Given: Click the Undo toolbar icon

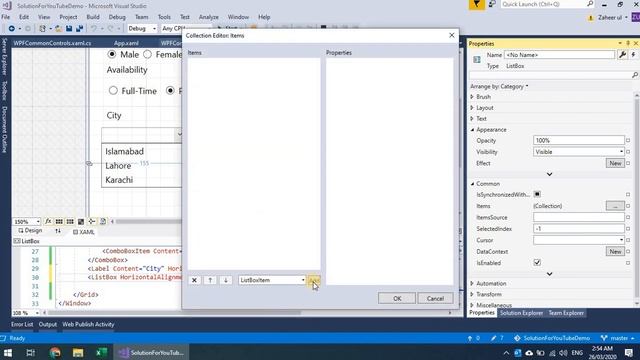Looking at the screenshot, I should 94,29.
